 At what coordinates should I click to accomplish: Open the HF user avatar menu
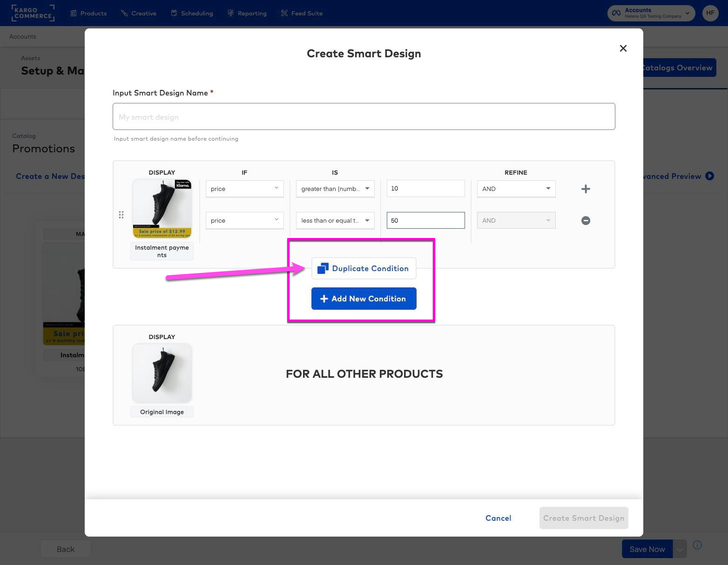click(x=710, y=13)
